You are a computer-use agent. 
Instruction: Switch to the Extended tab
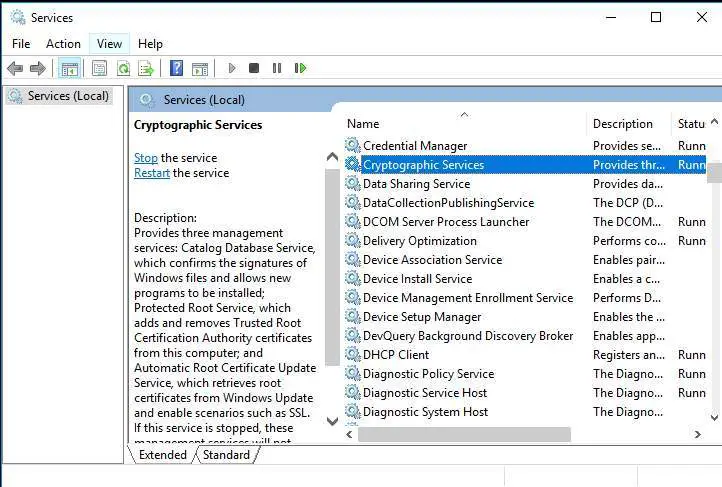pos(162,455)
